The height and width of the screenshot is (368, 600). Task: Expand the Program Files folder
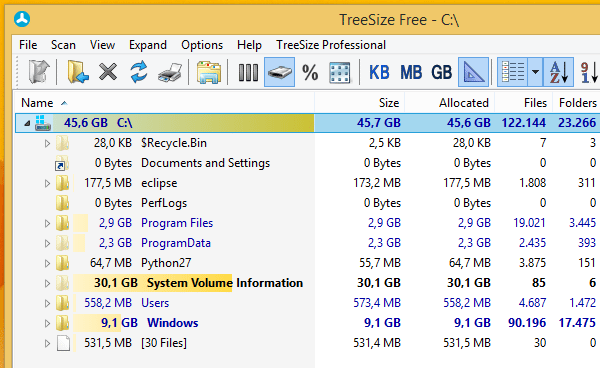pos(47,223)
